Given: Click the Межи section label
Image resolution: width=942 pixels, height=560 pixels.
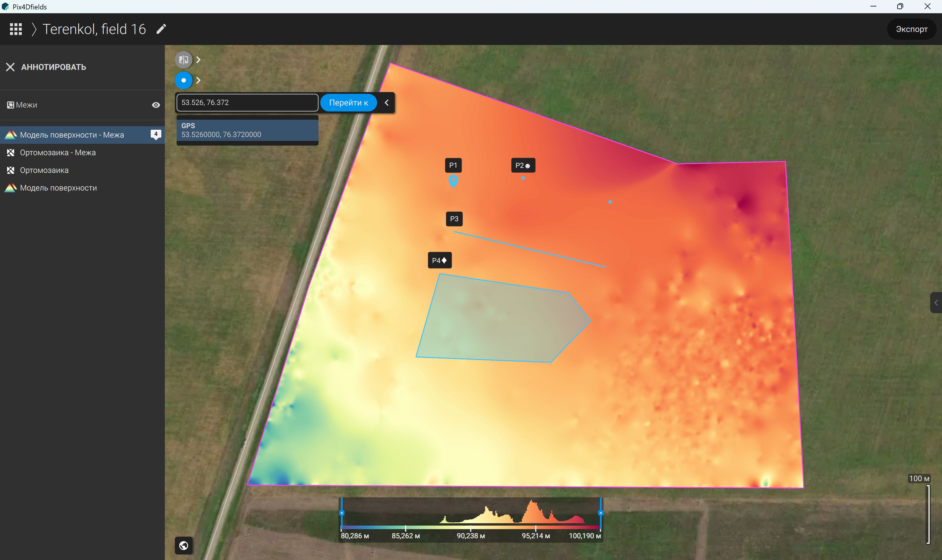Looking at the screenshot, I should point(26,105).
